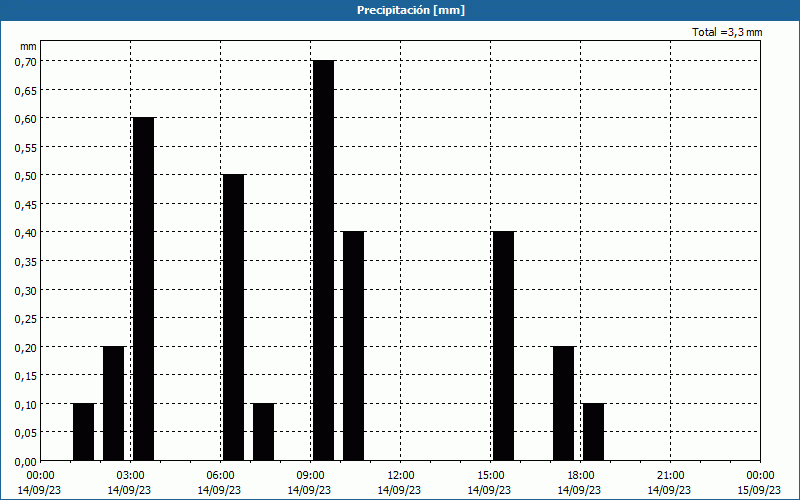Select the "Total =3,3 mm" label
Screen dimensions: 800x500
[x=727, y=32]
